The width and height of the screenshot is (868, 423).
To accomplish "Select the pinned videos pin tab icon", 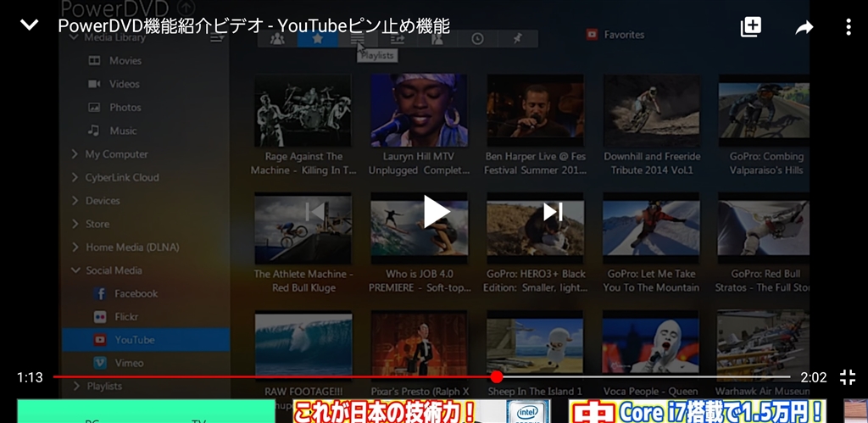I will [x=517, y=39].
